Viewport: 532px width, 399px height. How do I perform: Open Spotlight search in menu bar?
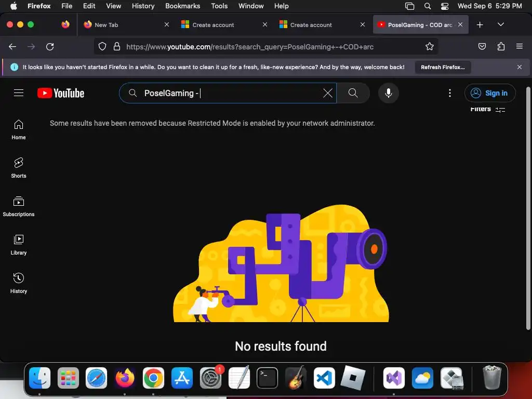coord(428,6)
